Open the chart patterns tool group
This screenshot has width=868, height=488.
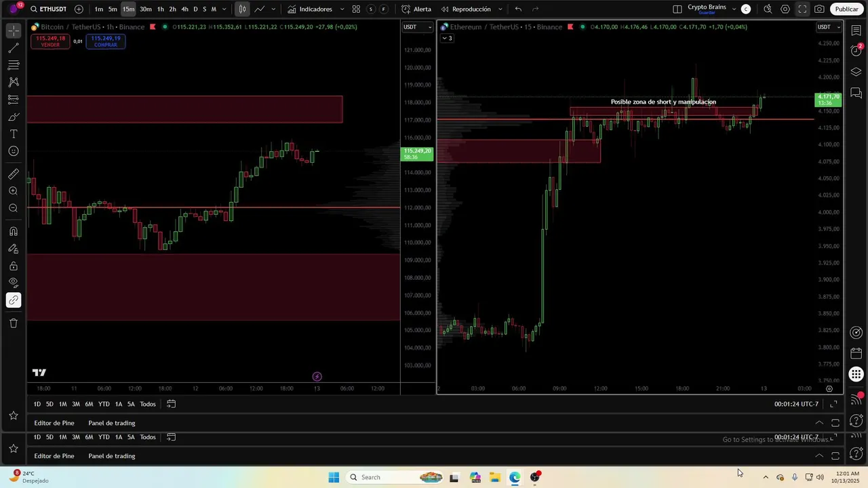click(14, 83)
